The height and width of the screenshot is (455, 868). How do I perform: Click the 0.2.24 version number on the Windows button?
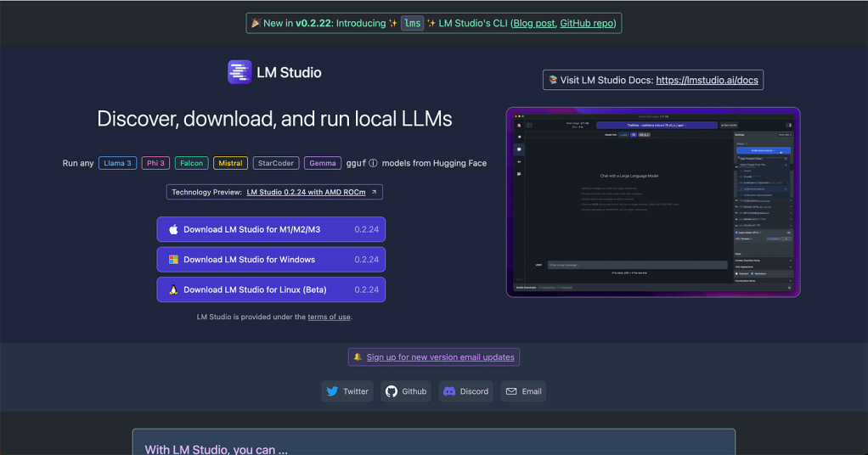366,260
